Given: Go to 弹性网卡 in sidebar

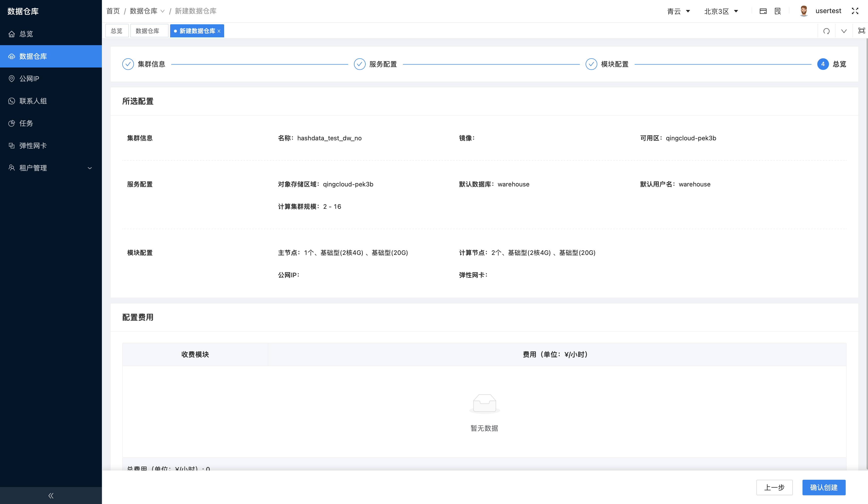Looking at the screenshot, I should tap(33, 145).
